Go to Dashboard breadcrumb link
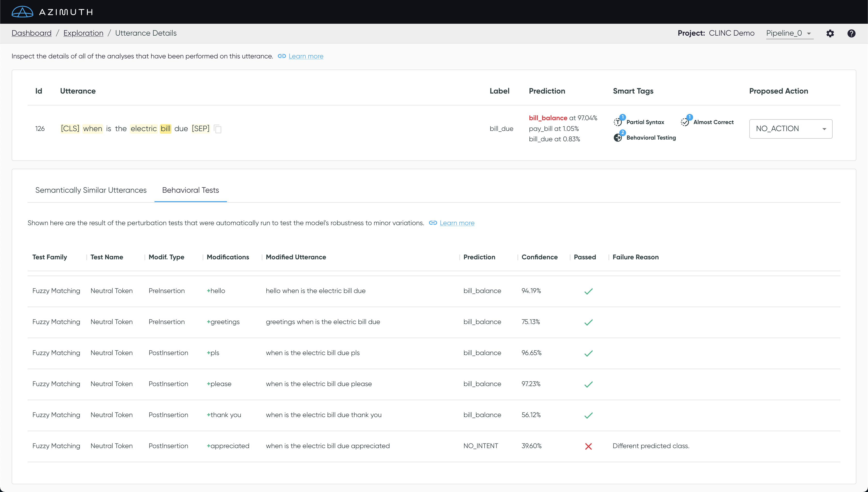This screenshot has height=492, width=868. click(x=31, y=33)
